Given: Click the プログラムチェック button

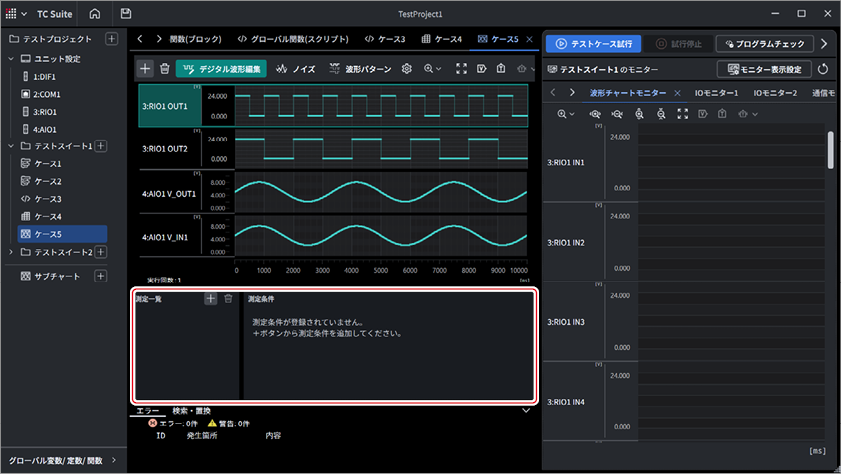Looking at the screenshot, I should click(764, 44).
